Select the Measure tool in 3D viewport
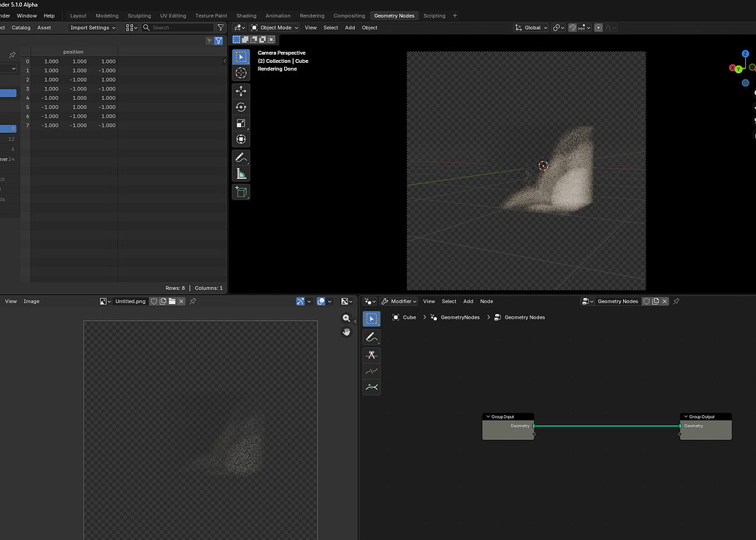 (x=241, y=174)
